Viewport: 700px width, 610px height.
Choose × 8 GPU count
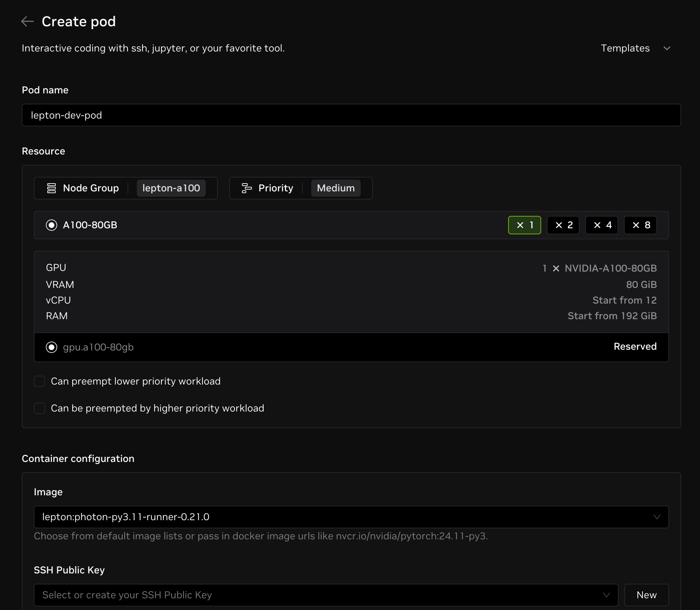tap(641, 225)
